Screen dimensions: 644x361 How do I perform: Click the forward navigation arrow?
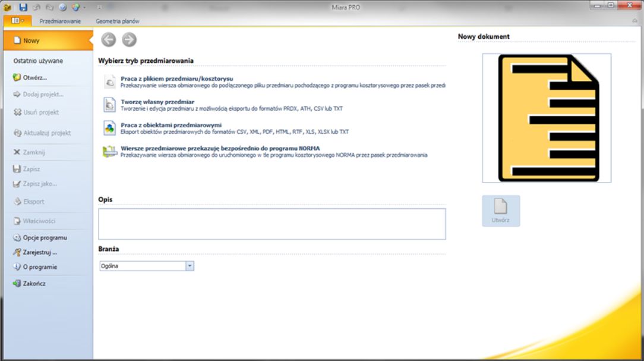[x=129, y=39]
